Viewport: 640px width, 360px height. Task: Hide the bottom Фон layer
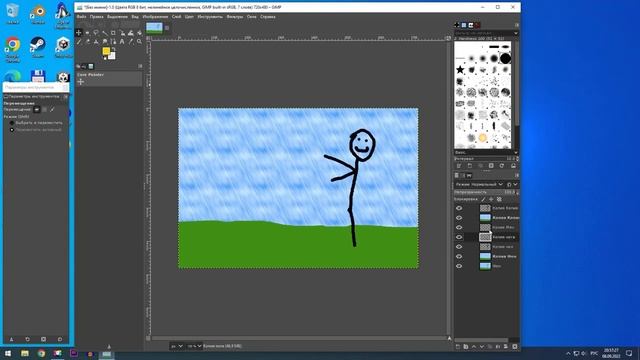tap(459, 266)
